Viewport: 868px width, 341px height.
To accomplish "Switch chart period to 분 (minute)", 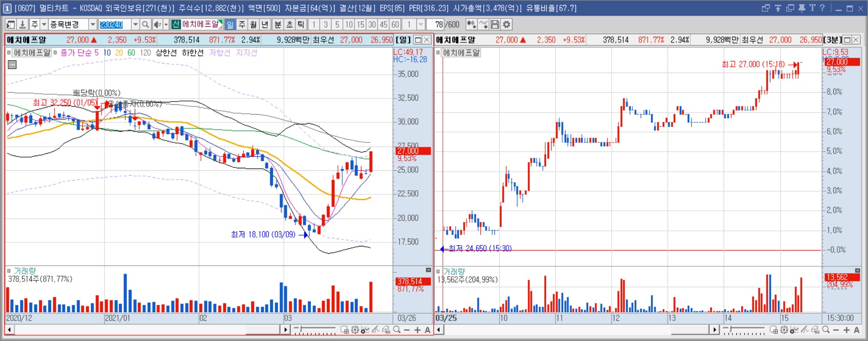I will [x=277, y=24].
